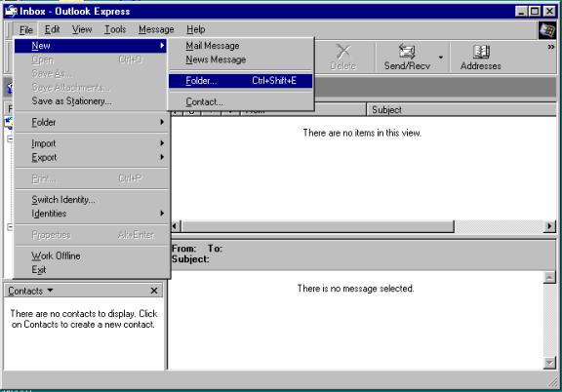Click the Contacts pane empty-list message
The image size is (562, 392).
84,319
